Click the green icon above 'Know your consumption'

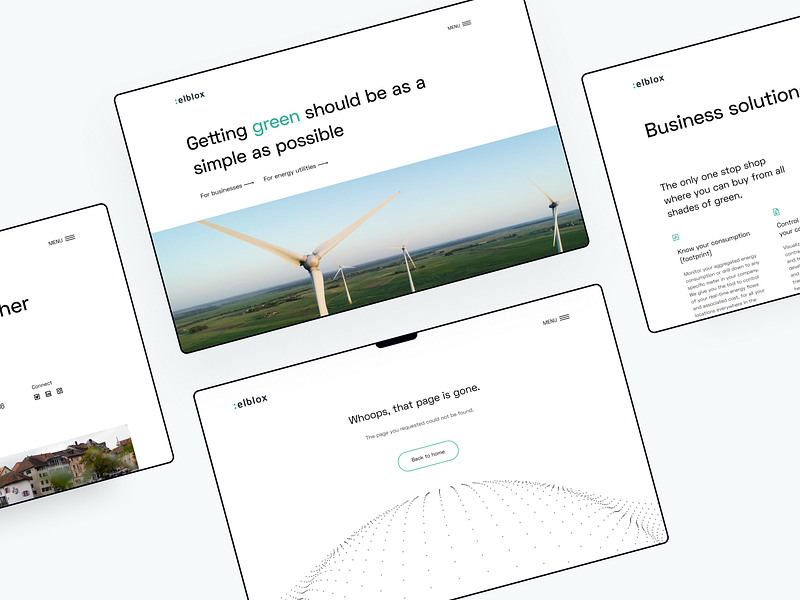point(676,237)
